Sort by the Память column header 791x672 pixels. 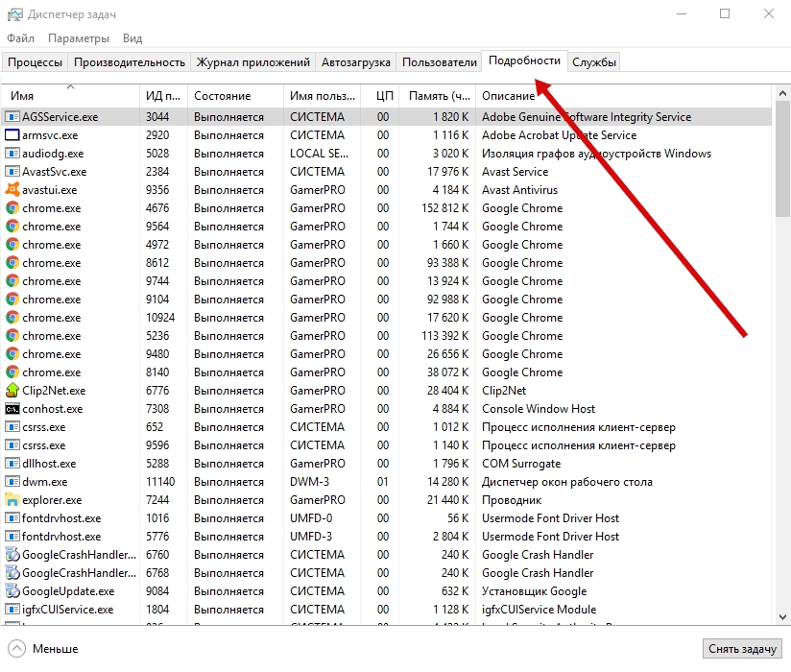point(438,95)
